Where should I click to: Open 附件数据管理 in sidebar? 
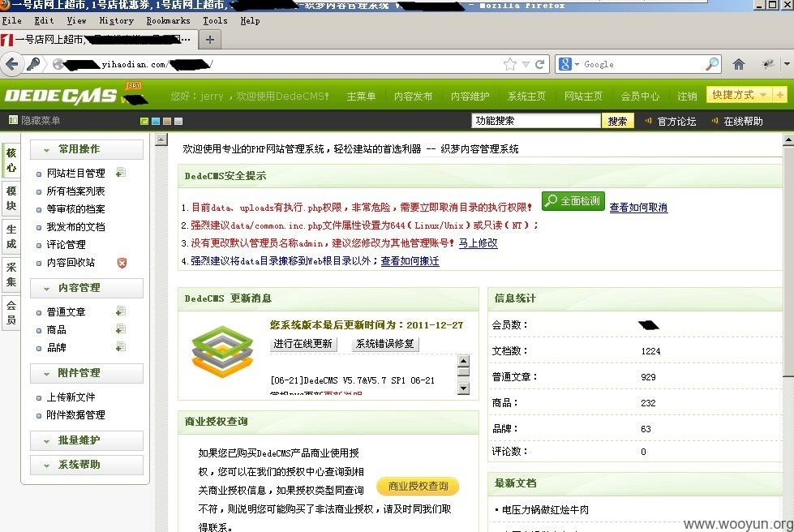(75, 415)
